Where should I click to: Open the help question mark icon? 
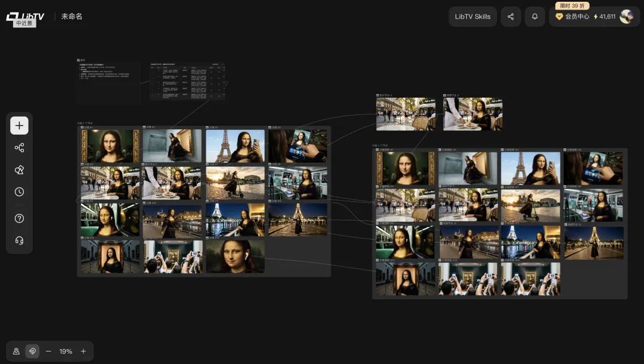(19, 218)
